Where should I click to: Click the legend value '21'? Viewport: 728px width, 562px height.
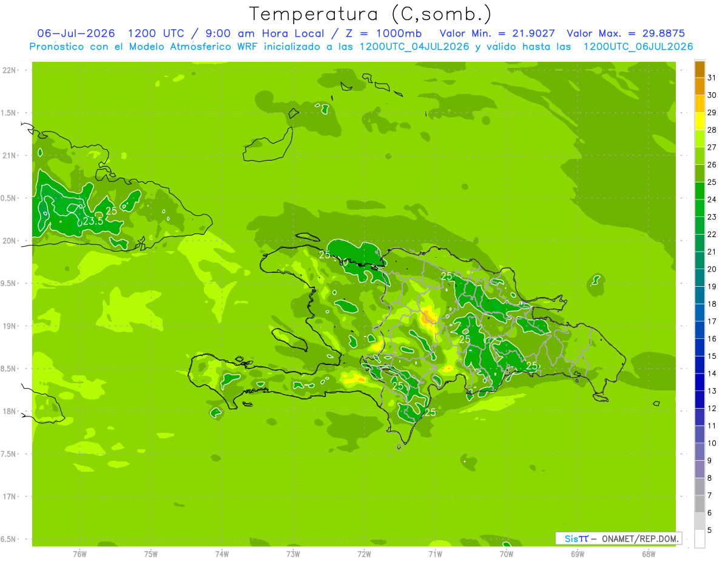click(712, 252)
